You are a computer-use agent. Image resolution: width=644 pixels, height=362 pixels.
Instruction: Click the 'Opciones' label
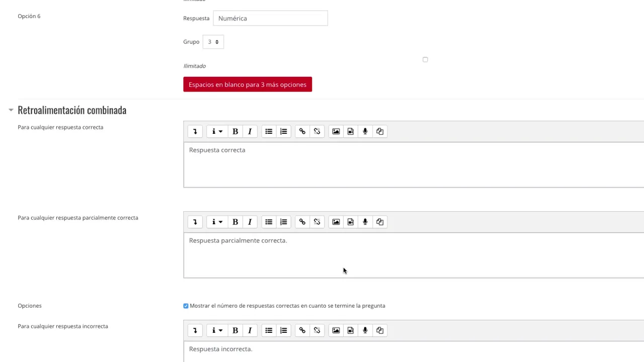(30, 306)
